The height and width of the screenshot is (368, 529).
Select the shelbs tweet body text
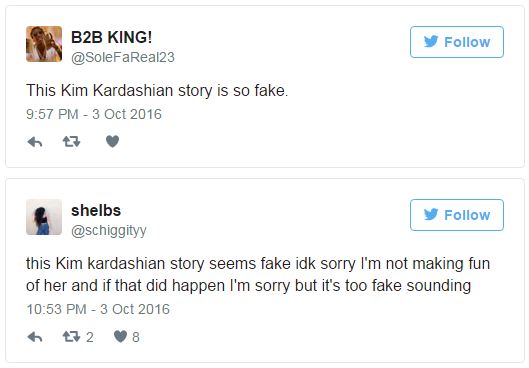258,275
